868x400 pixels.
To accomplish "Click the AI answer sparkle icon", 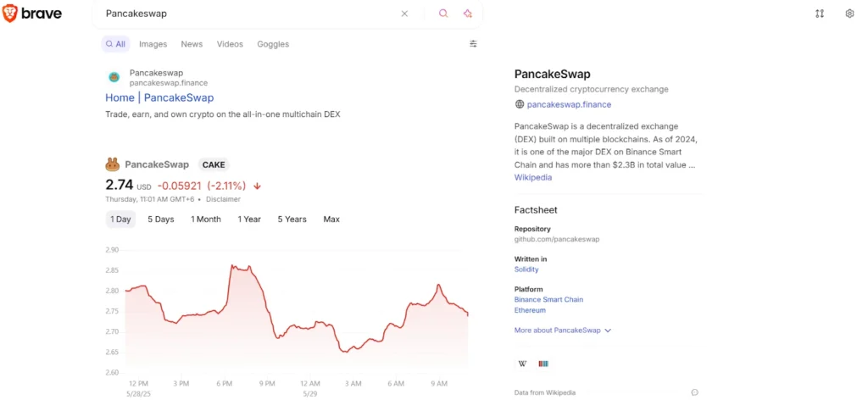I will (x=467, y=14).
